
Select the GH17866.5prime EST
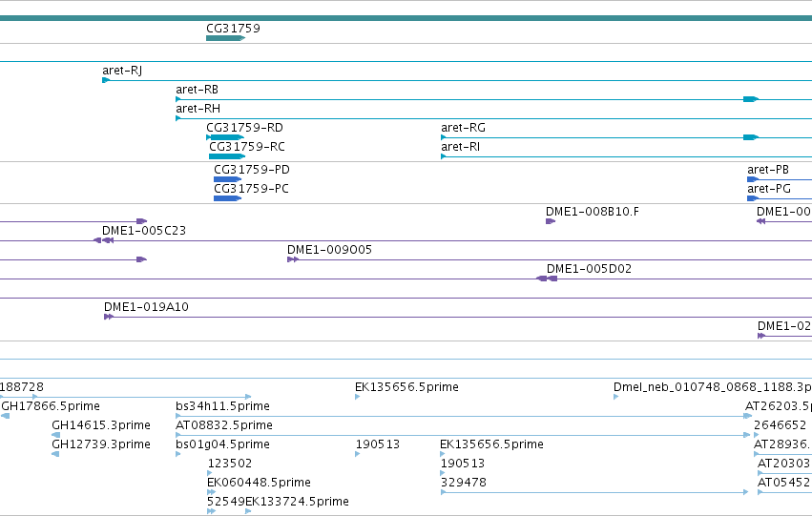click(x=51, y=406)
